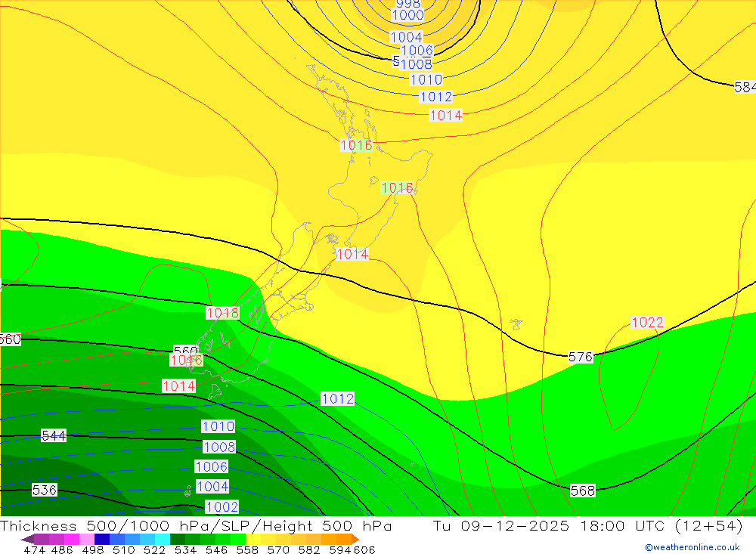Click the 1016 label near East Cape
The image size is (756, 554).
click(x=397, y=187)
